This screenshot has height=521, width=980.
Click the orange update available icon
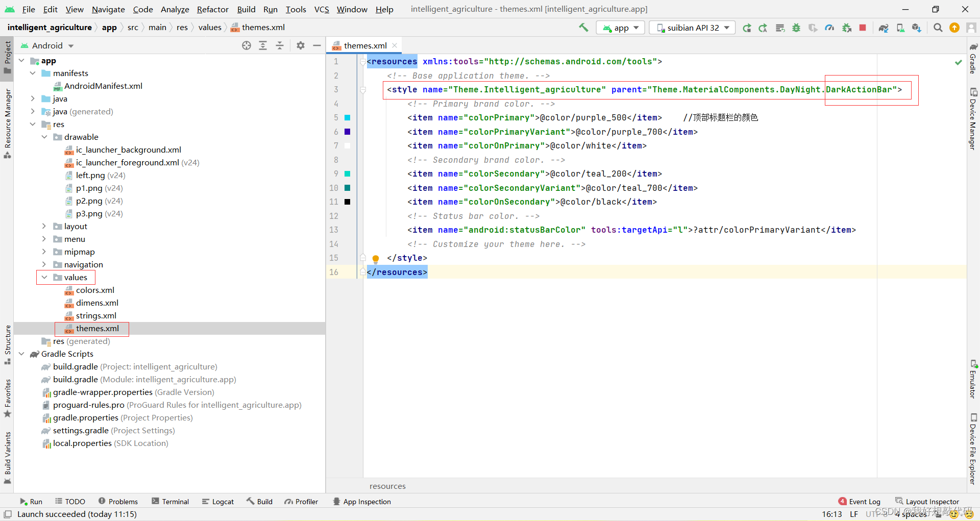click(x=954, y=28)
